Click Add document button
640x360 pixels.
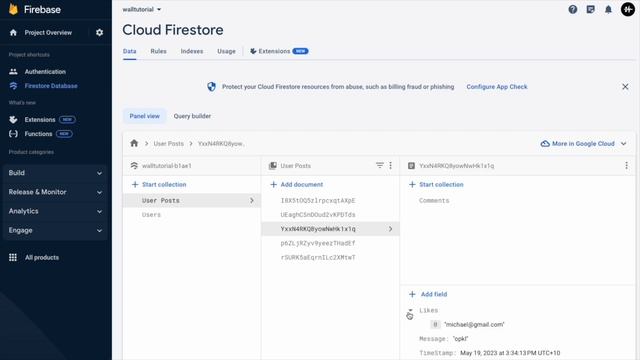[297, 184]
